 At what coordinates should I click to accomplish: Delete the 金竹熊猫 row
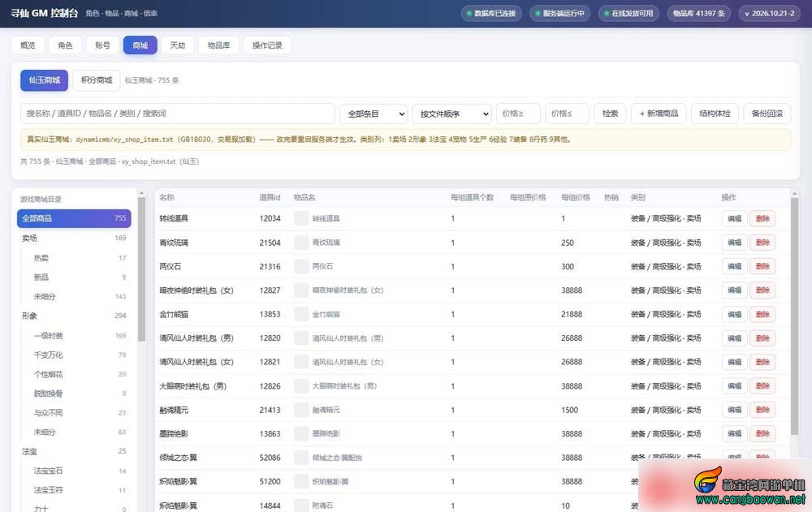point(762,314)
